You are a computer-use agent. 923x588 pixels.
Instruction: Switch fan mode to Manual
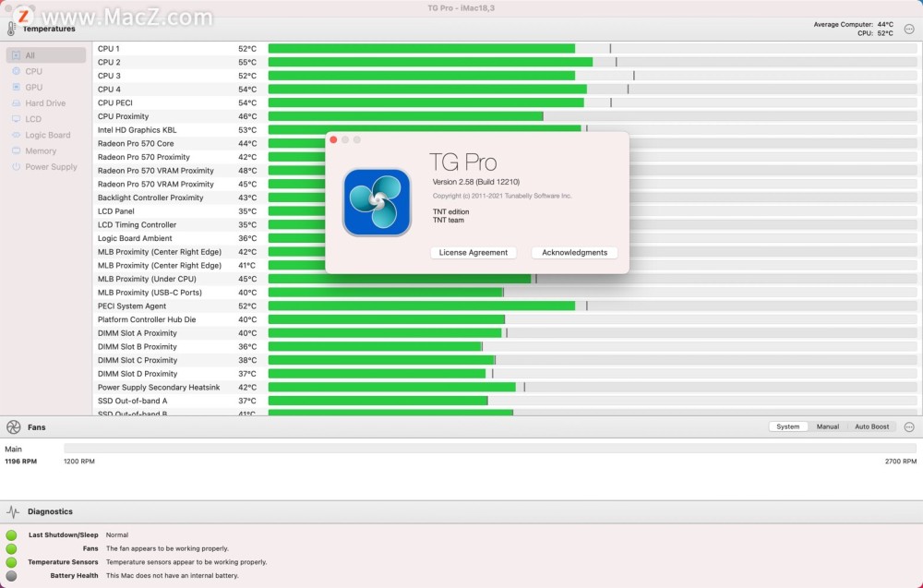tap(828, 426)
